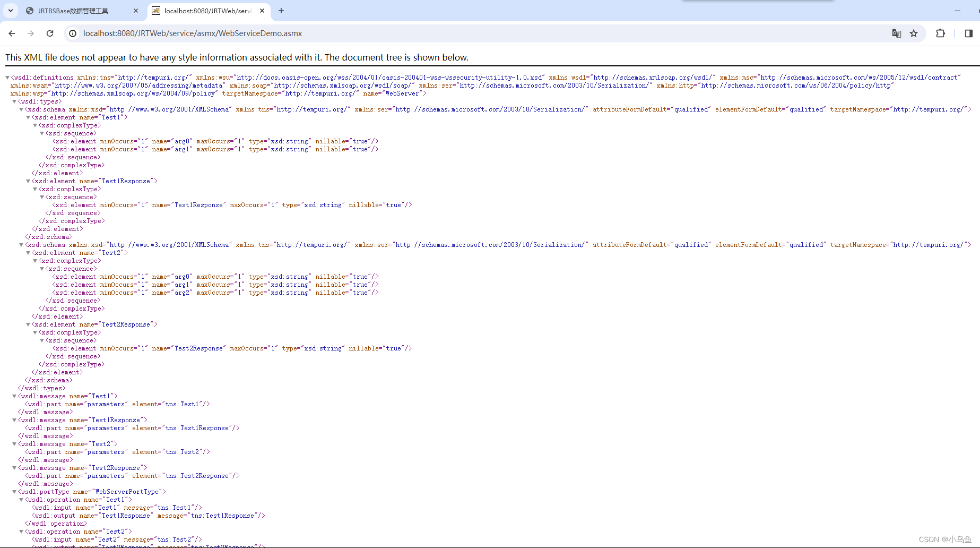This screenshot has height=548, width=980.
Task: Open the extensions puzzle icon
Action: [940, 33]
